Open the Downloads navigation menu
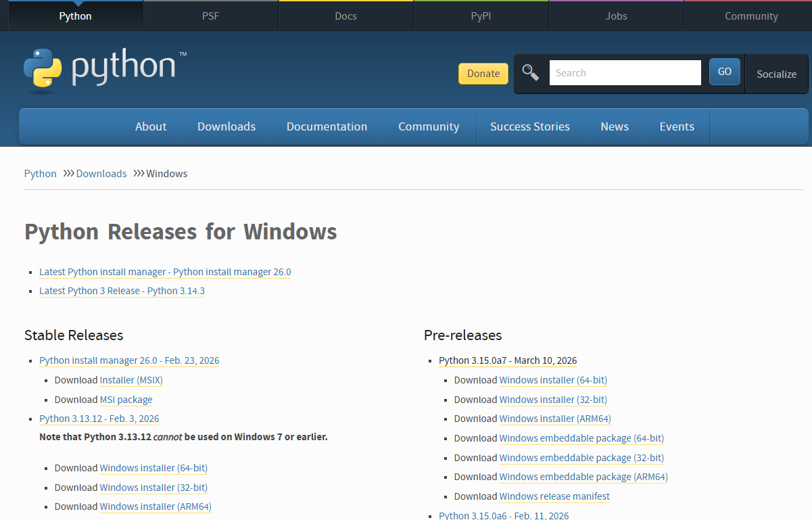This screenshot has width=812, height=520. [226, 126]
